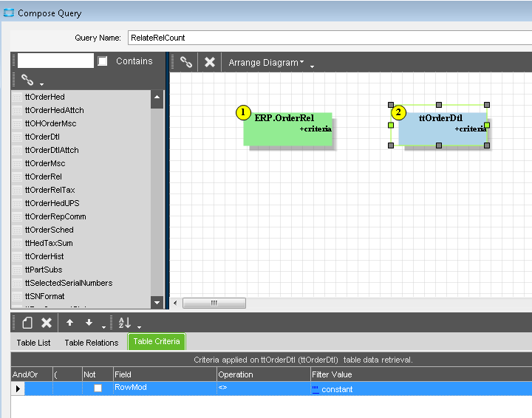Open the dropdown next to sort icon
The image size is (532, 418).
[x=139, y=327]
